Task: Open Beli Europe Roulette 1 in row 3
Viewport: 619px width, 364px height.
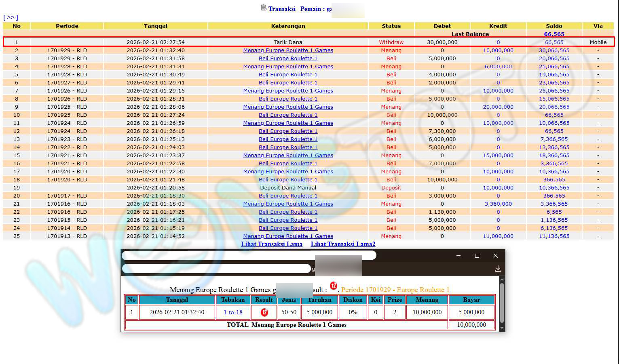Action: pos(288,59)
